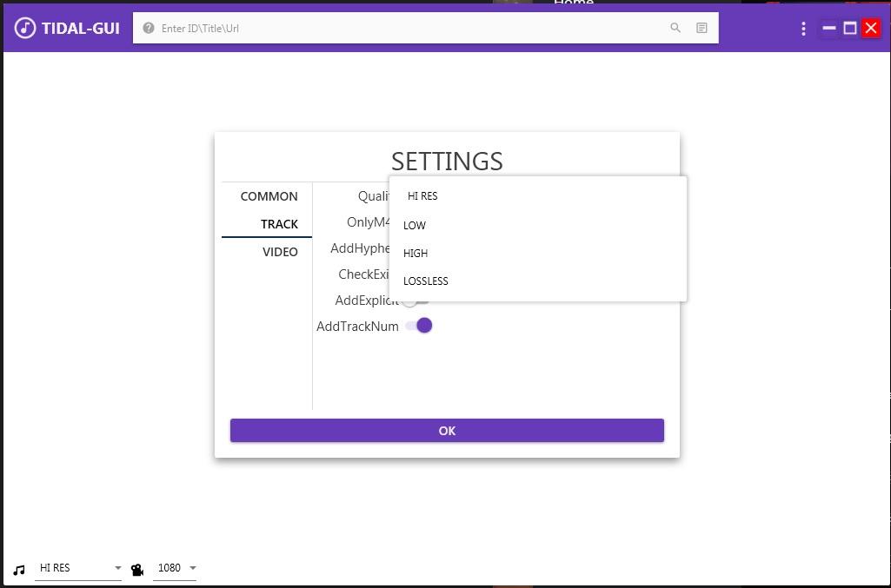Screen dimensions: 891x588
Task: Focus the Enter ID\Title\Url search field
Action: point(409,28)
